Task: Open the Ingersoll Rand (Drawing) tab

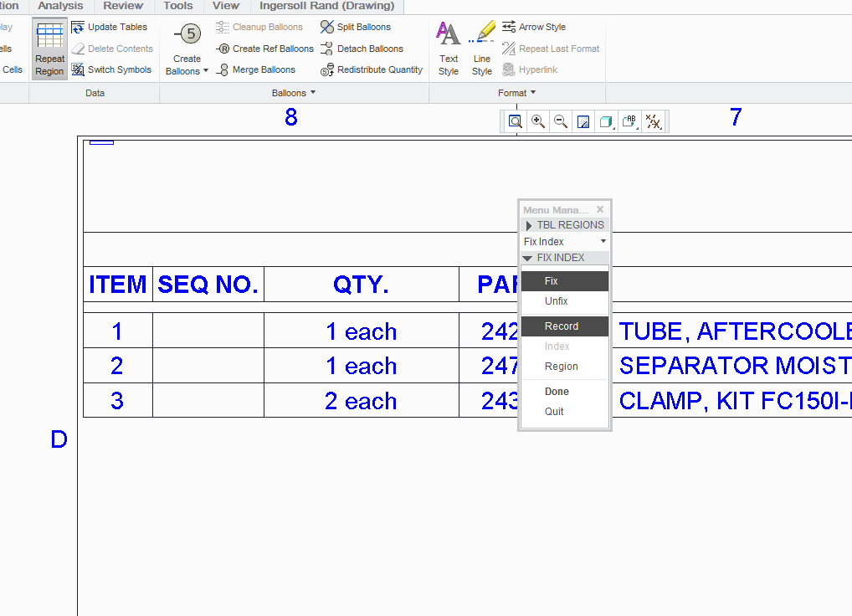Action: (x=327, y=6)
